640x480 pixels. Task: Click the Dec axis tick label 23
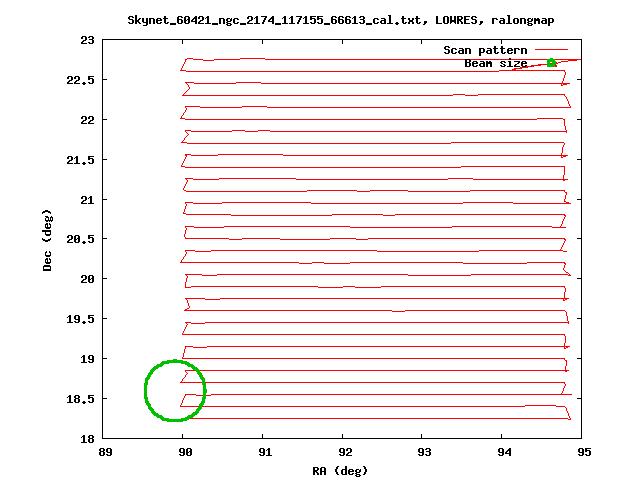click(87, 40)
